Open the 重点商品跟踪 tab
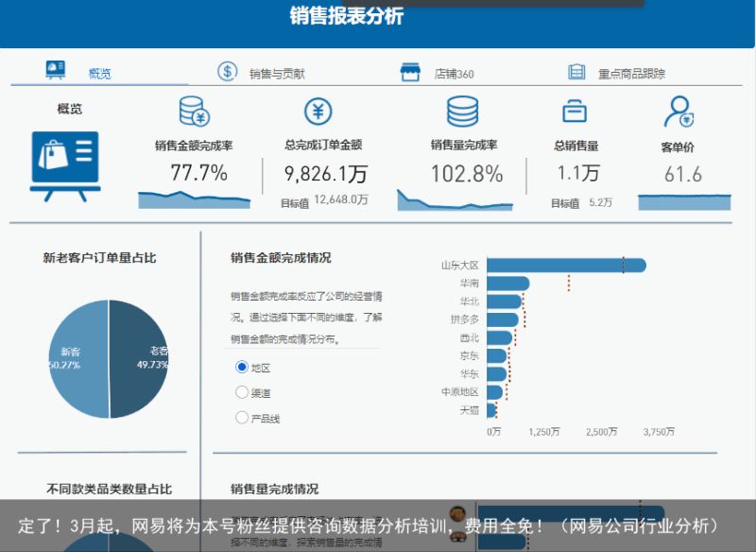The width and height of the screenshot is (756, 552). coord(631,74)
